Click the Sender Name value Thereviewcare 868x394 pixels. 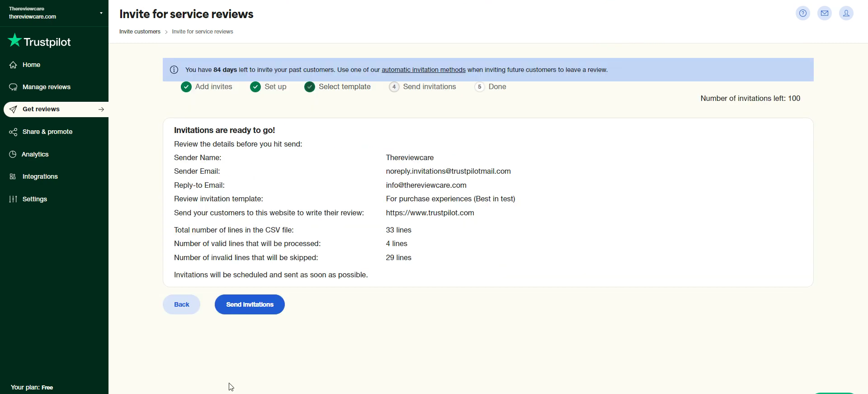(410, 158)
